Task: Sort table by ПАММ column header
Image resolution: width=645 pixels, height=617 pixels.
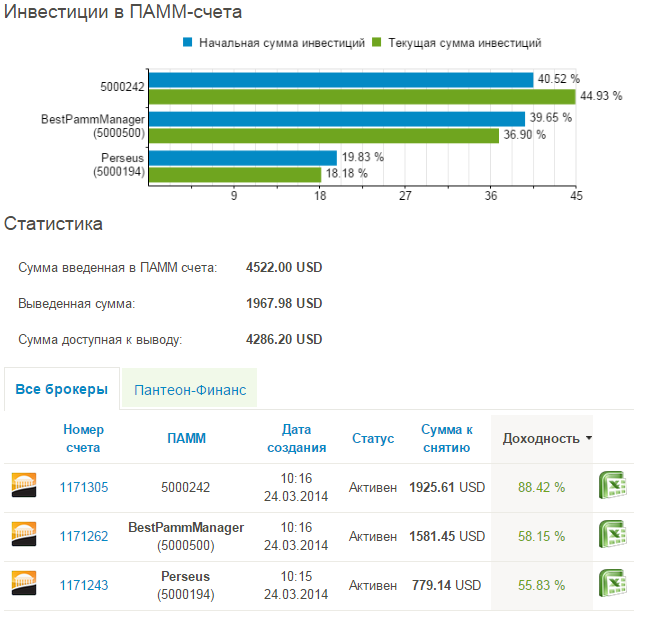Action: tap(186, 438)
